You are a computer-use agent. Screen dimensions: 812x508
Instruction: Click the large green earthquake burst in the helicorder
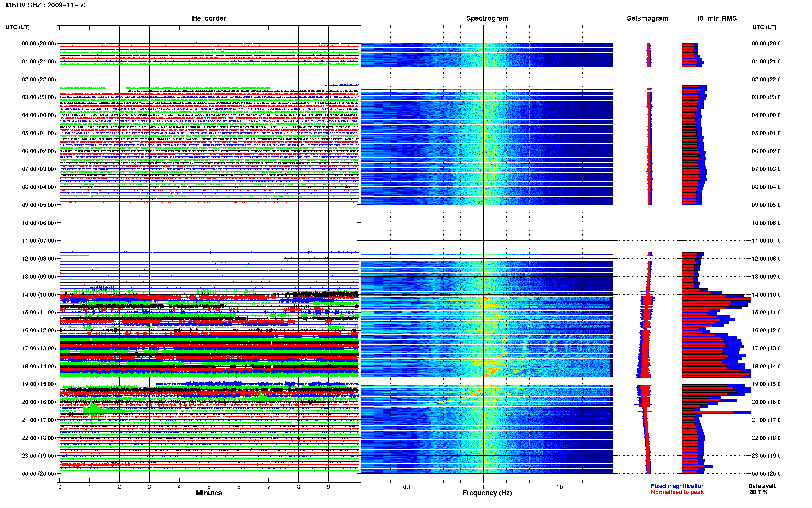96,411
